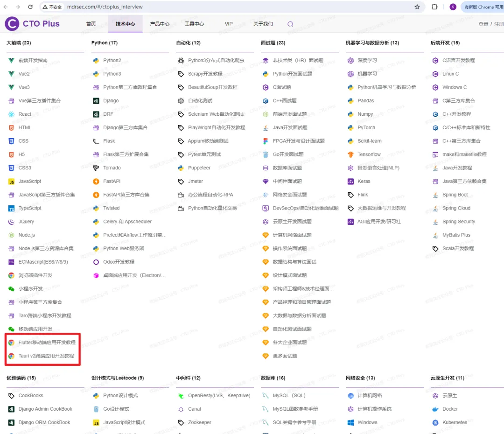Open the 更多面试题 entry

click(285, 356)
